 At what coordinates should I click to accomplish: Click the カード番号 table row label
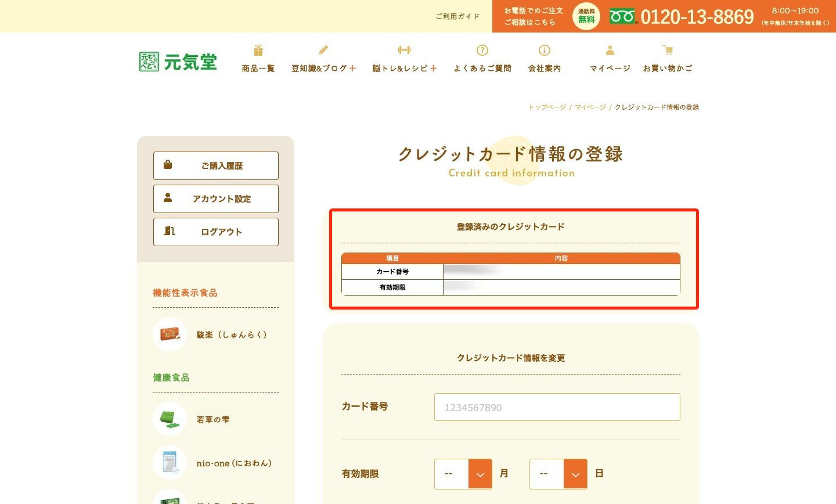(x=392, y=272)
